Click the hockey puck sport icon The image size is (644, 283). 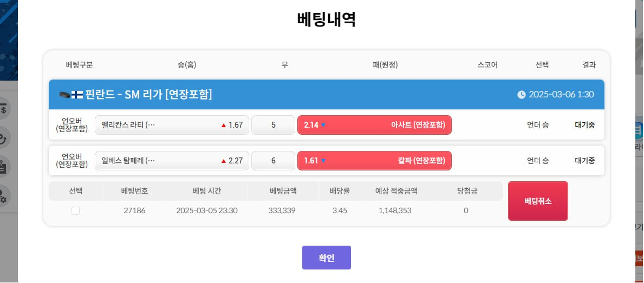(x=64, y=95)
